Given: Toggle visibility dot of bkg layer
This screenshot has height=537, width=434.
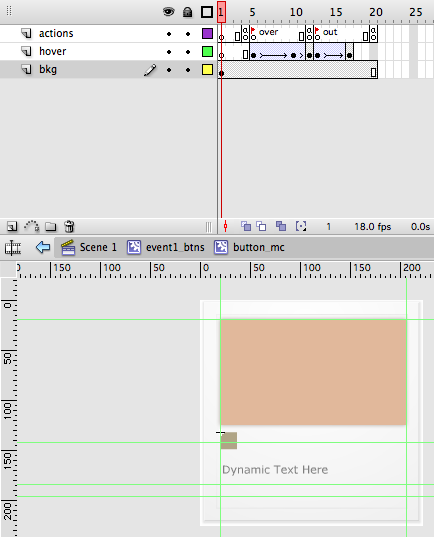Looking at the screenshot, I should pos(169,70).
